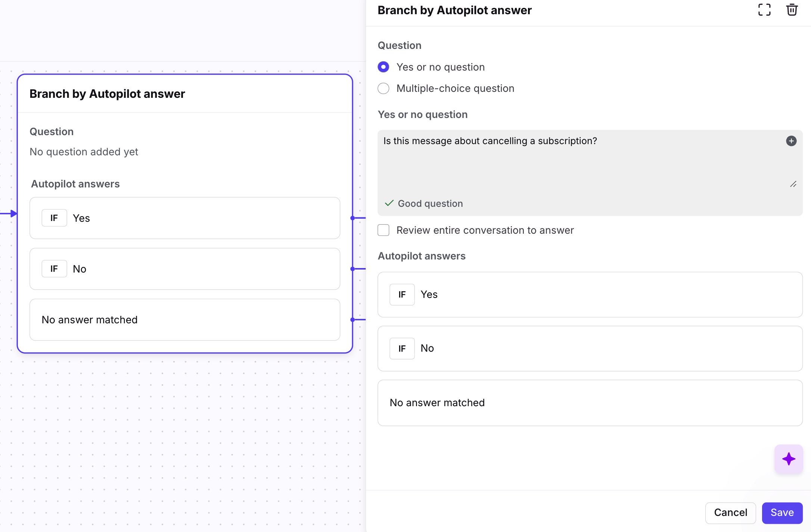Click the IF badge beside Yes in side panel

[x=402, y=295]
